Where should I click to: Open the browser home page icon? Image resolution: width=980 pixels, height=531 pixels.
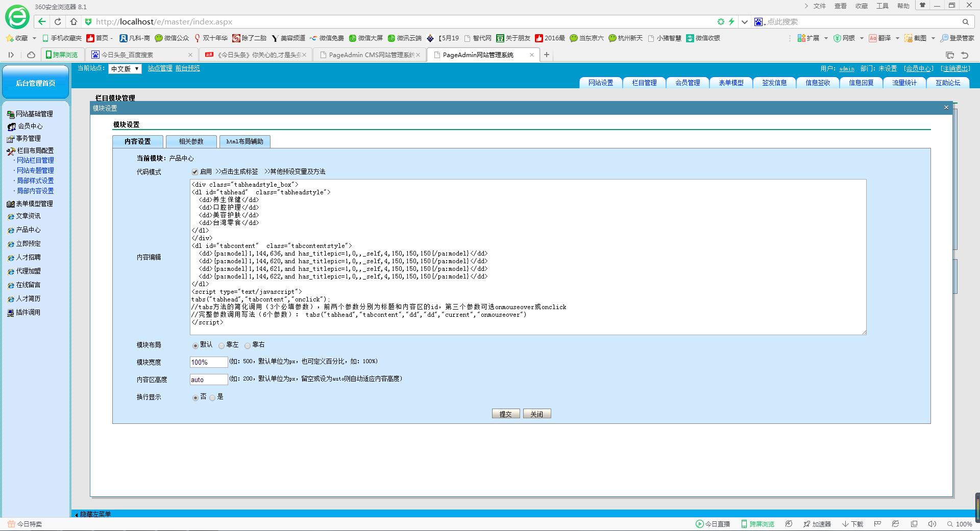coord(73,21)
